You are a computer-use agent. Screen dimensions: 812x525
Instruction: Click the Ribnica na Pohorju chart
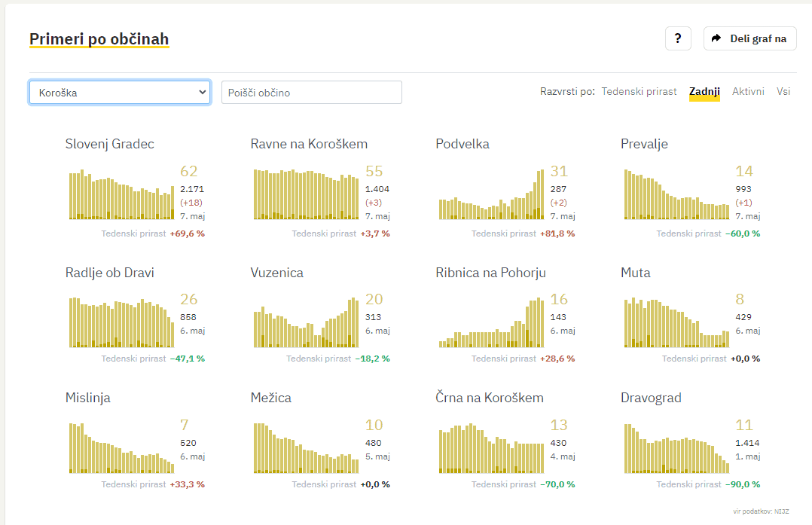[x=491, y=324]
